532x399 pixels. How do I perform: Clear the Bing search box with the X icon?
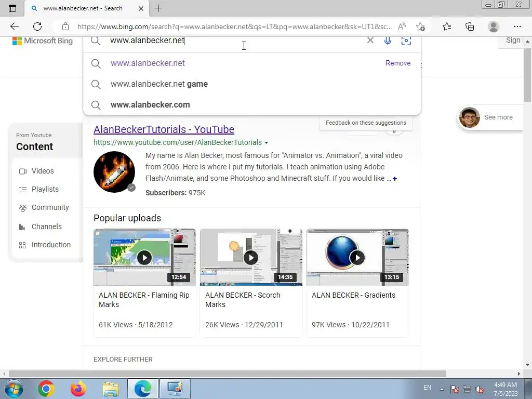click(370, 40)
